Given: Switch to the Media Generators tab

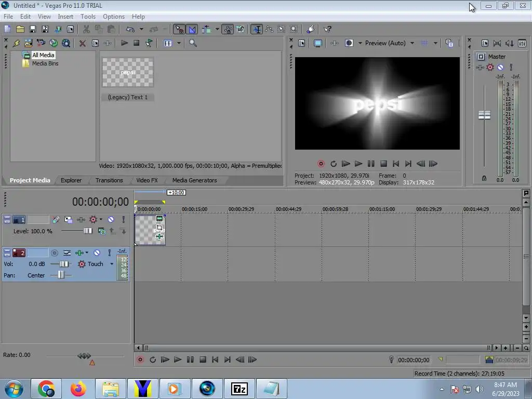Looking at the screenshot, I should tap(194, 180).
